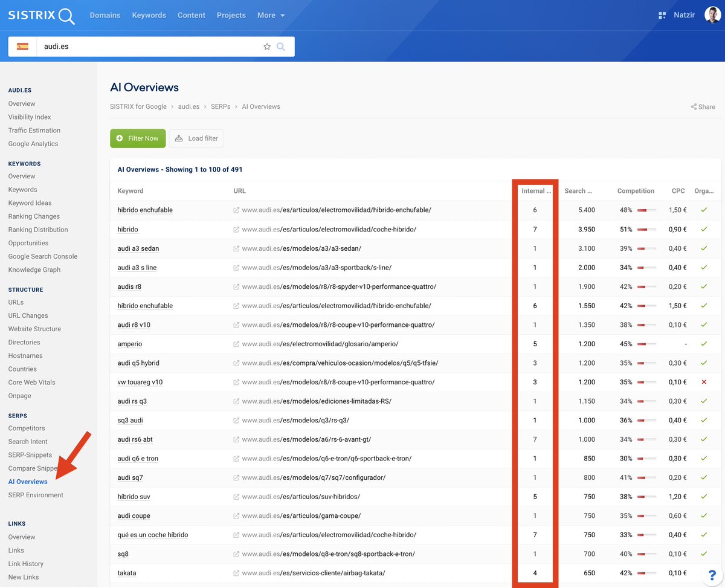Open external link icon for sq8 row
This screenshot has height=588, width=725.
pos(236,554)
